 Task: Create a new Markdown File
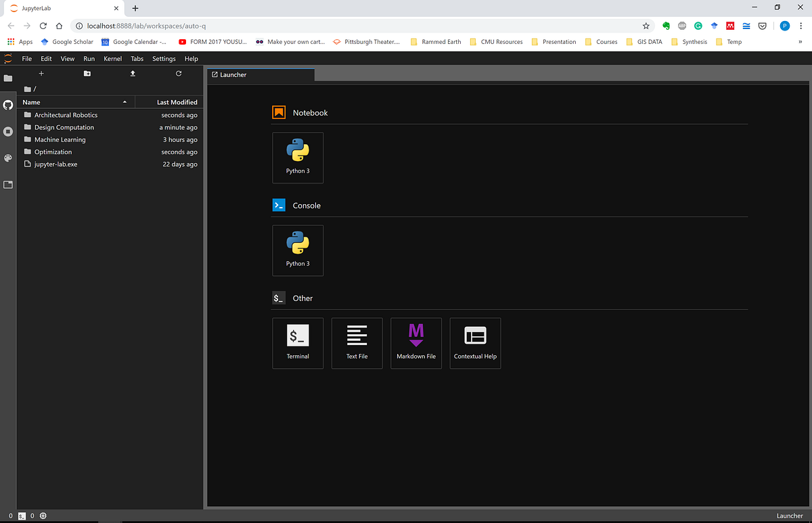pos(415,343)
